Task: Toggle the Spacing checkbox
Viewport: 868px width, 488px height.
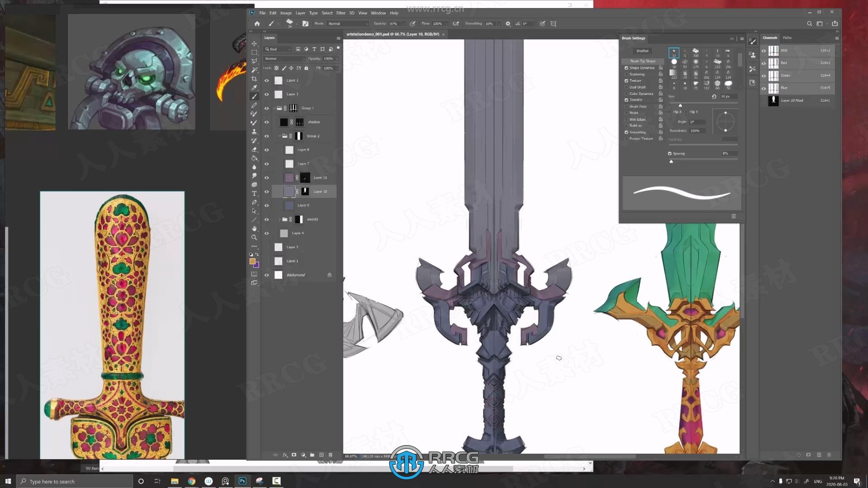Action: (670, 154)
